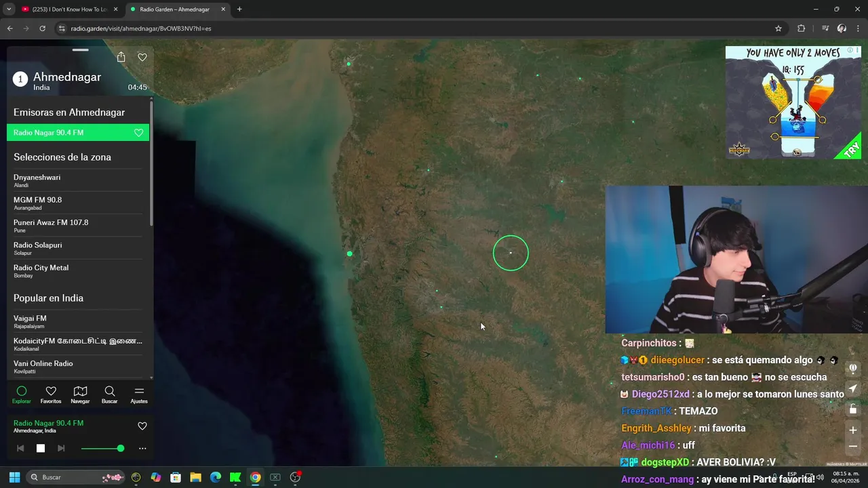Click the taskbar Buscar search box
The image size is (868, 488).
coord(76,477)
